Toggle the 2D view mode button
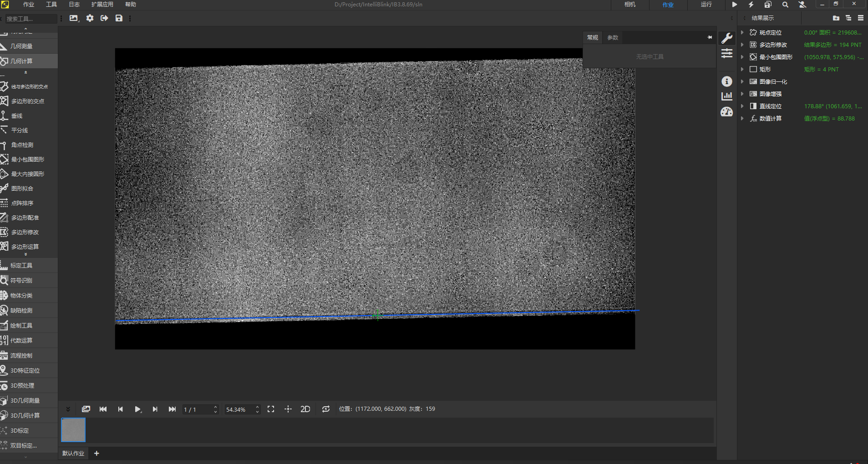 coord(305,409)
